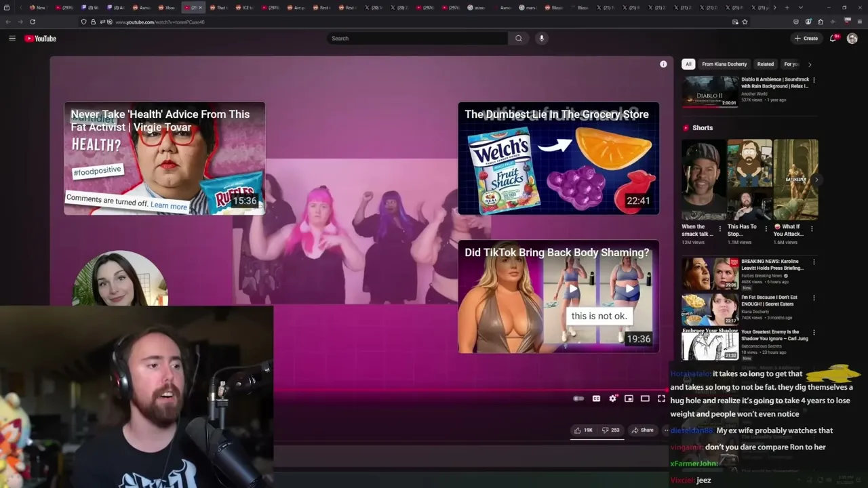Focus the YouTube search field

(x=417, y=39)
